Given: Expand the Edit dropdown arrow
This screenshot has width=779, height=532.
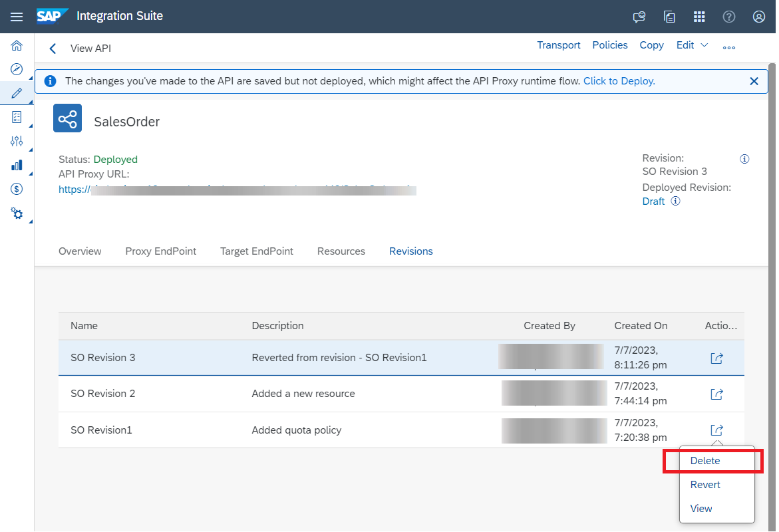Looking at the screenshot, I should 704,45.
